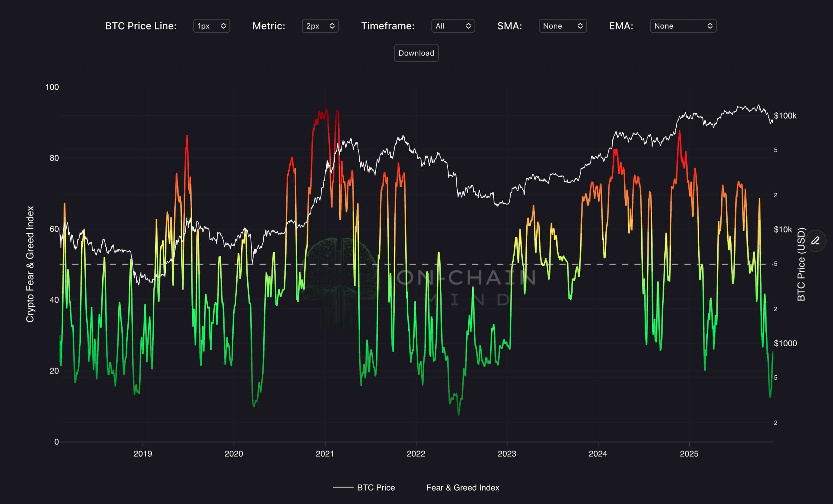833x504 pixels.
Task: Click the 2019 x-axis tick label
Action: (x=143, y=454)
